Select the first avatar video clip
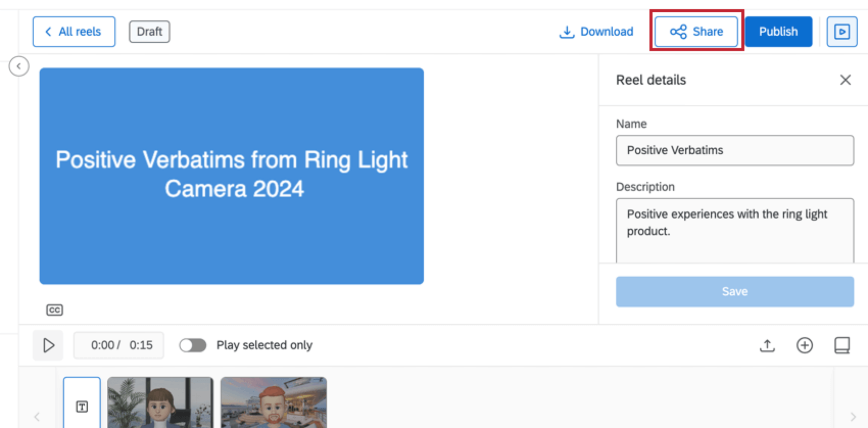868x428 pixels. tap(160, 402)
